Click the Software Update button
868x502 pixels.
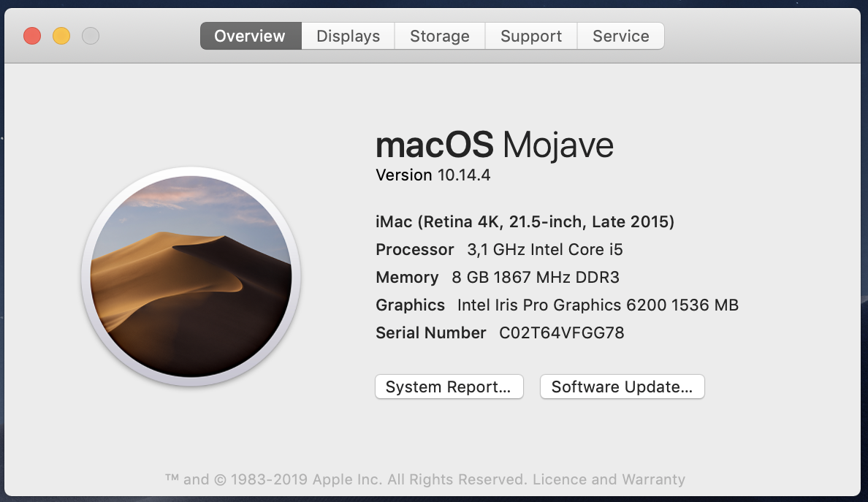coord(623,387)
